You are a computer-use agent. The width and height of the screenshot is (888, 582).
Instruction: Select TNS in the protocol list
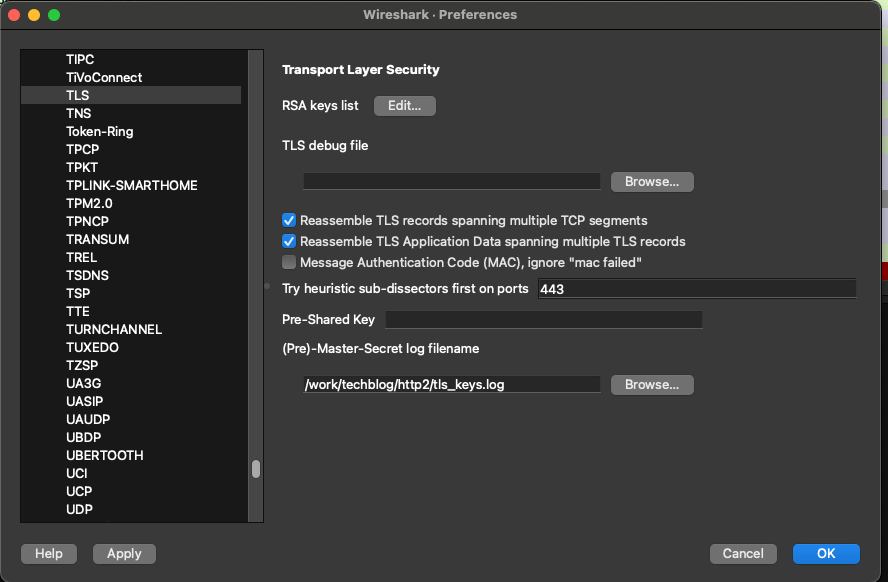pyautogui.click(x=79, y=114)
